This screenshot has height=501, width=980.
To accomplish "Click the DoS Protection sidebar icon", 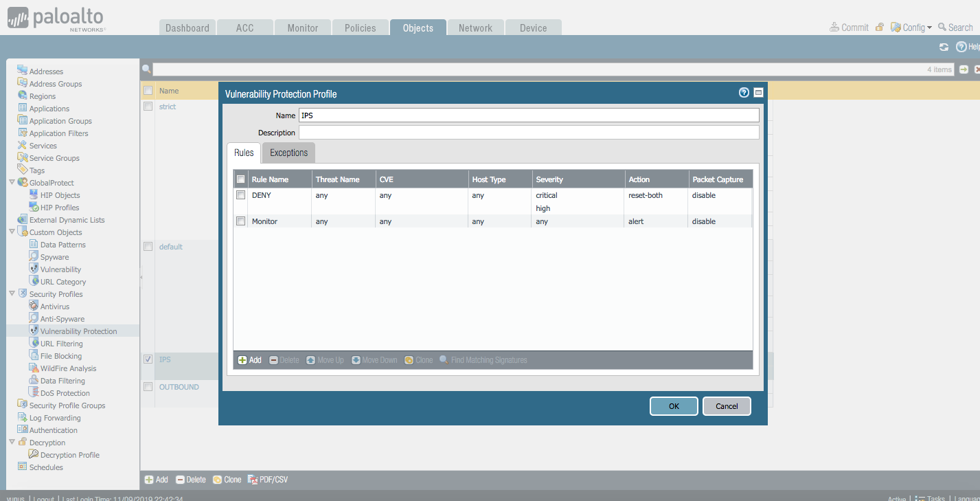I will [34, 393].
